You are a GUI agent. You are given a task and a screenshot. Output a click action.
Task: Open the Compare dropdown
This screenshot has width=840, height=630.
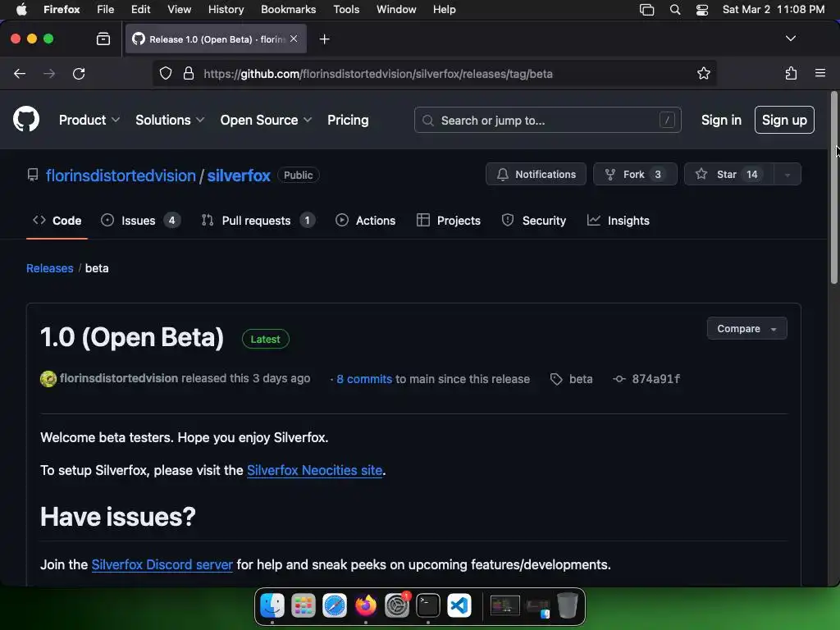click(x=746, y=328)
